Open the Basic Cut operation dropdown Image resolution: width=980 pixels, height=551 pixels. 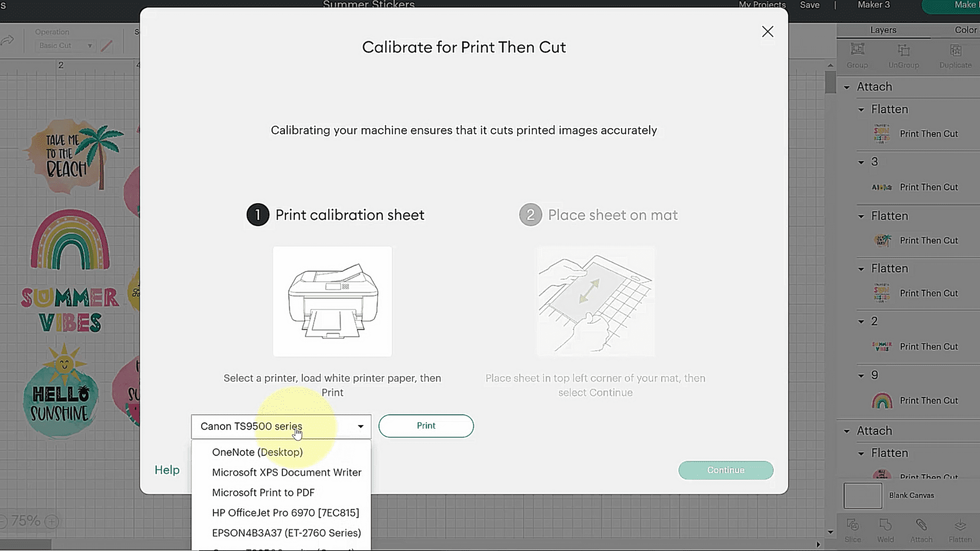coord(65,45)
